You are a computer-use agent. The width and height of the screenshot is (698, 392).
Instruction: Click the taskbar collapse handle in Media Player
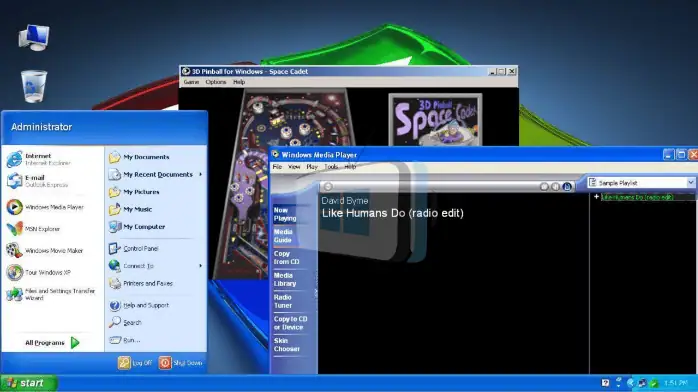[316, 292]
